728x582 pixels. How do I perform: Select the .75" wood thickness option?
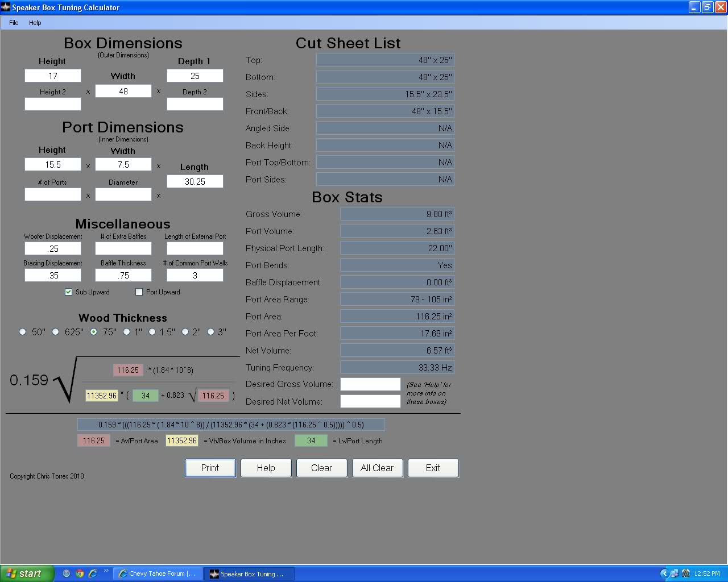click(94, 332)
